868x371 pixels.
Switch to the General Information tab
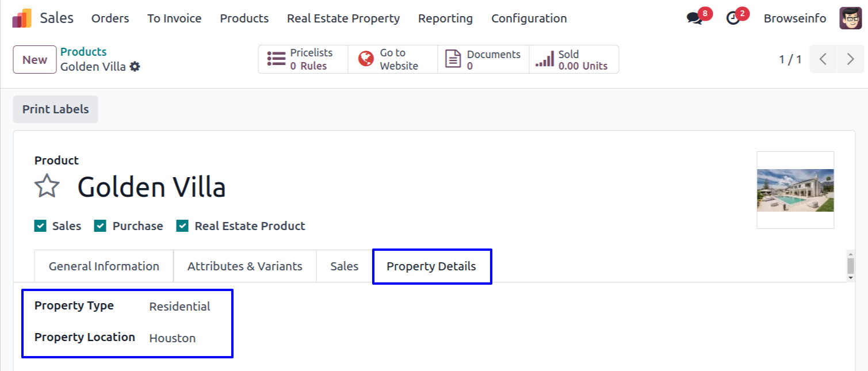pos(104,266)
